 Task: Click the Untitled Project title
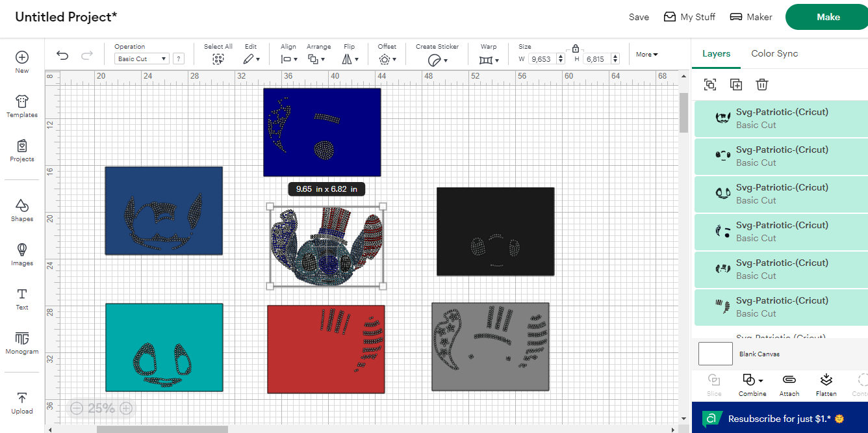click(66, 17)
